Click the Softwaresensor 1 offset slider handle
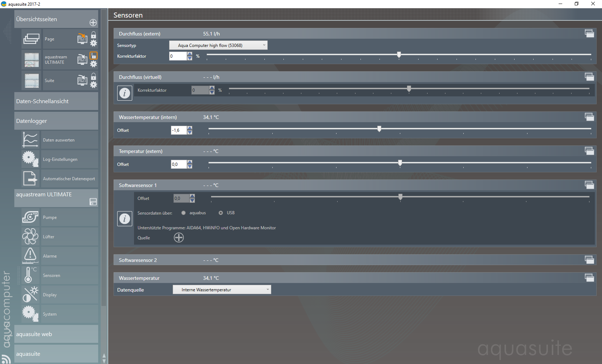The image size is (602, 364). point(400,197)
